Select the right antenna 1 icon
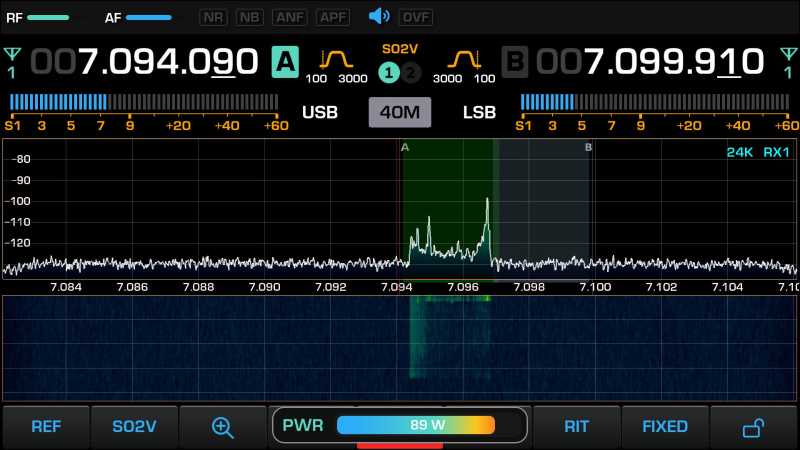800x450 pixels. (787, 60)
